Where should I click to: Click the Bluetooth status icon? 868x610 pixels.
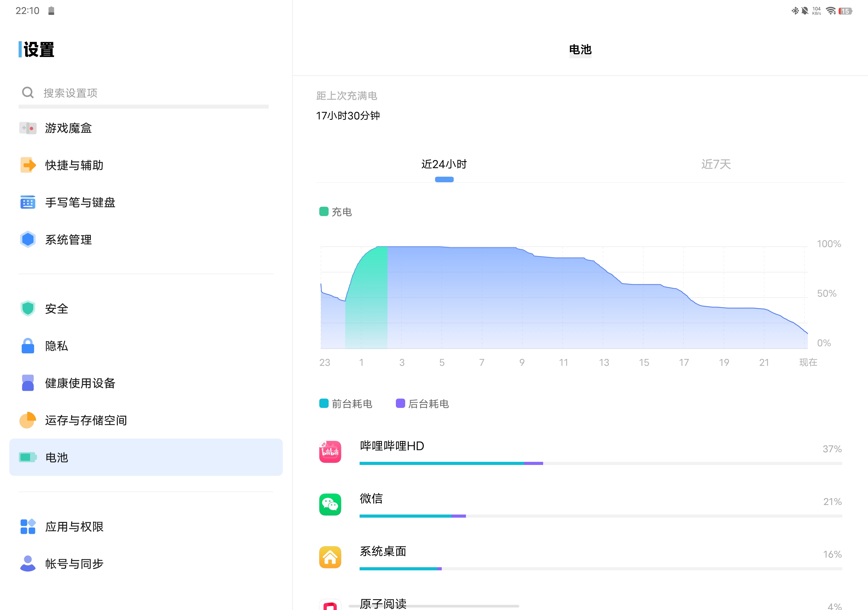pos(795,11)
